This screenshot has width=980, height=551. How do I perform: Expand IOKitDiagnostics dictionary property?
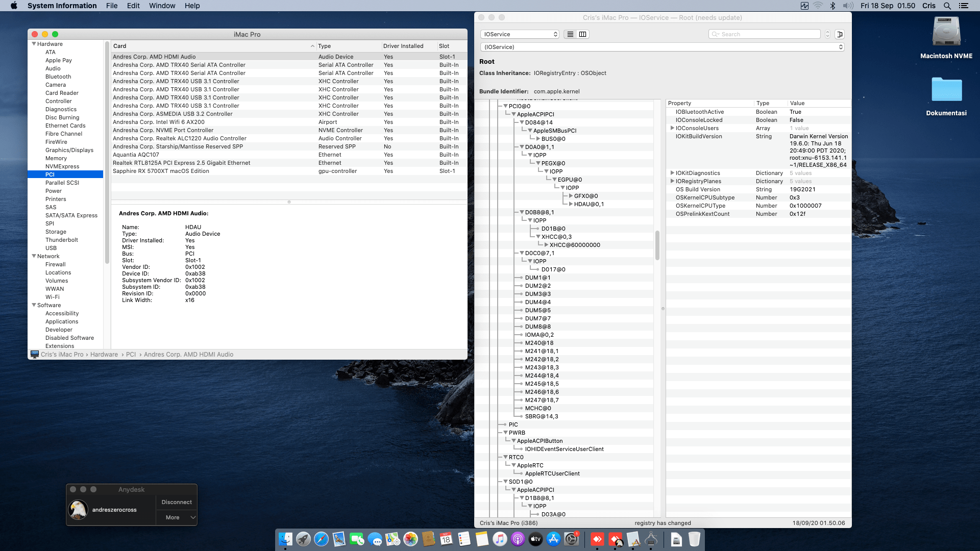point(672,173)
